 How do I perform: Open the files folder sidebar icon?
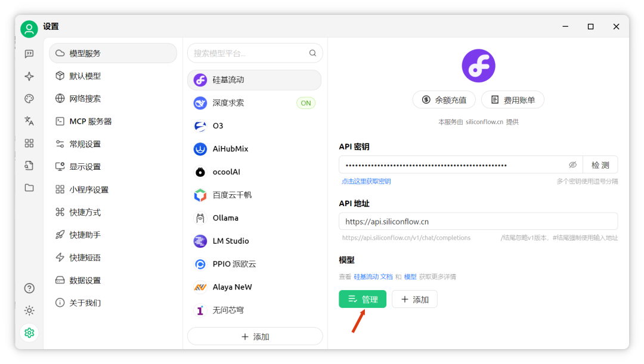29,188
